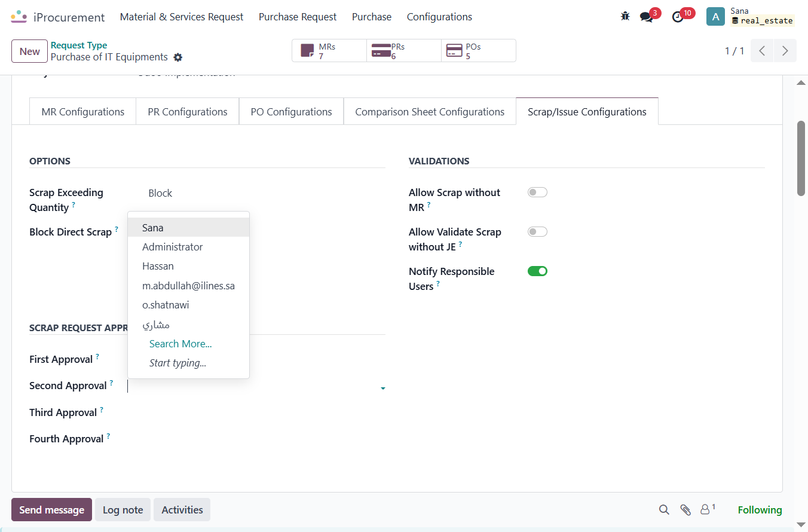Click the user avatar A icon
This screenshot has width=808, height=532.
(x=716, y=17)
